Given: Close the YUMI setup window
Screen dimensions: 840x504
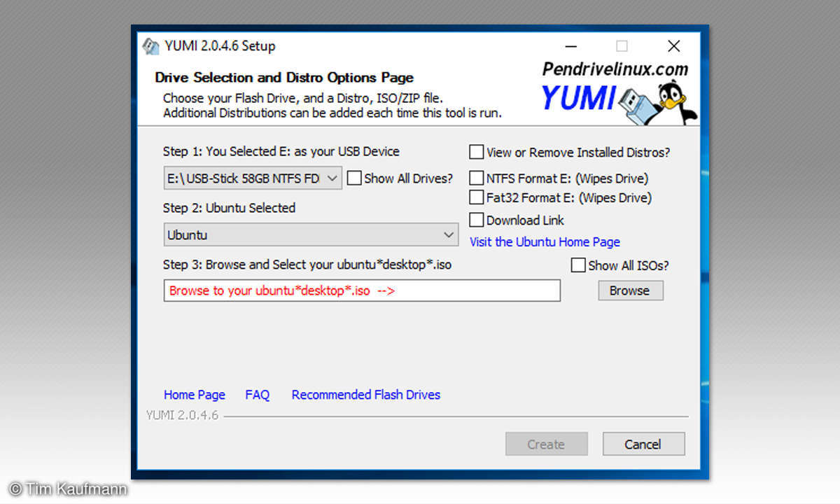Looking at the screenshot, I should (x=673, y=46).
